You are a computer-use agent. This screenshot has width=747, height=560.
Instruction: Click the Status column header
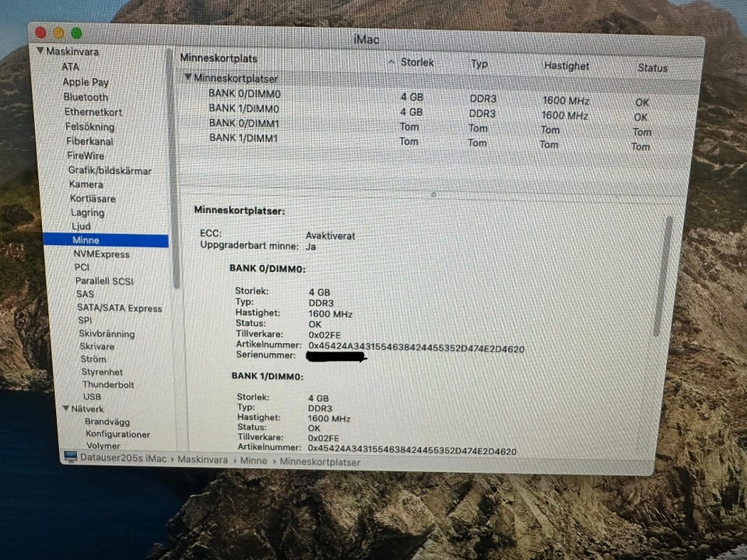click(653, 68)
